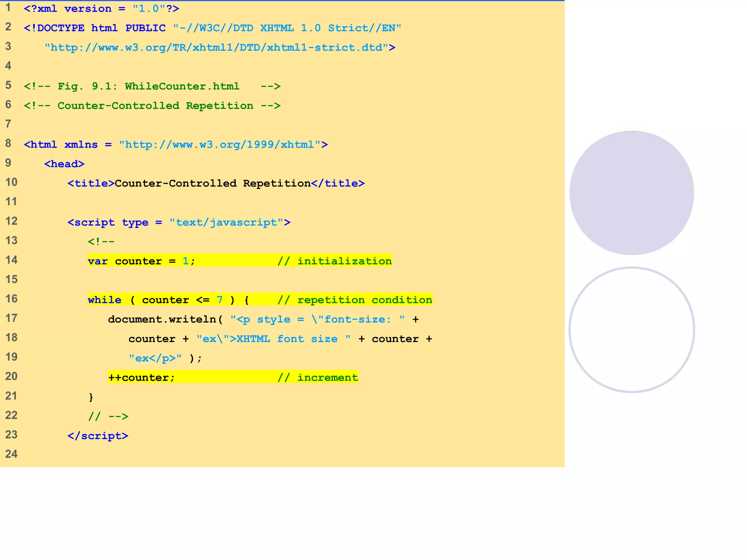This screenshot has width=747, height=560.
Task: Click the xml version declaration on line 1
Action: [101, 9]
